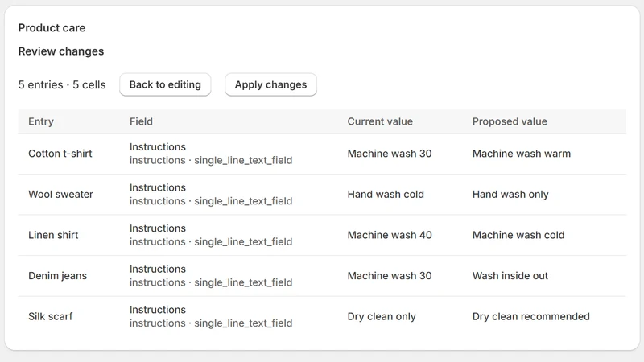Click the Back to editing button
This screenshot has width=644, height=362.
(x=165, y=84)
